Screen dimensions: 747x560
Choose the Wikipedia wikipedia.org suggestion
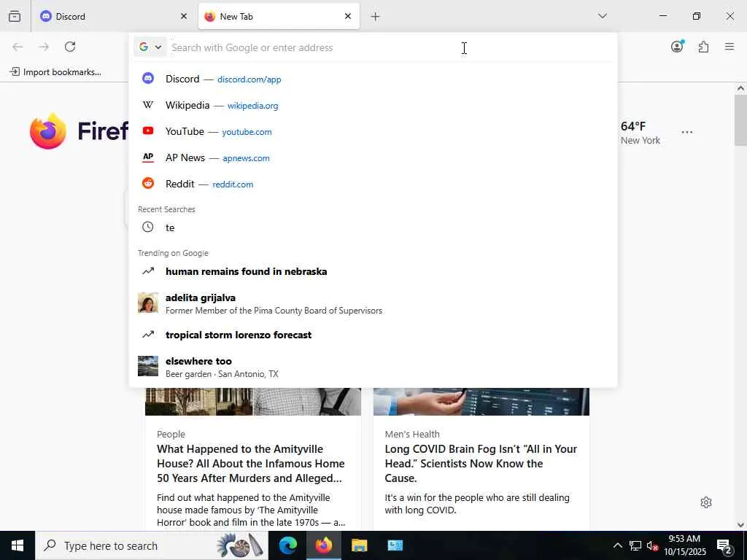point(373,105)
